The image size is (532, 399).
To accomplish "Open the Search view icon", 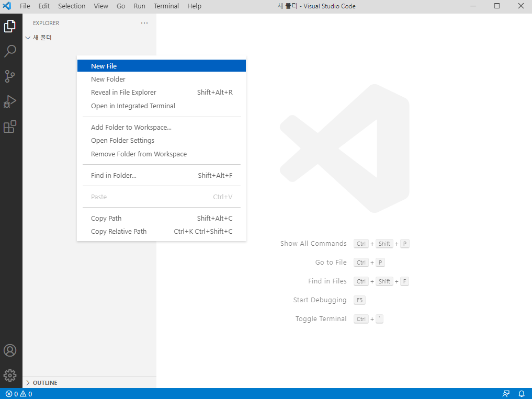I will pos(10,51).
